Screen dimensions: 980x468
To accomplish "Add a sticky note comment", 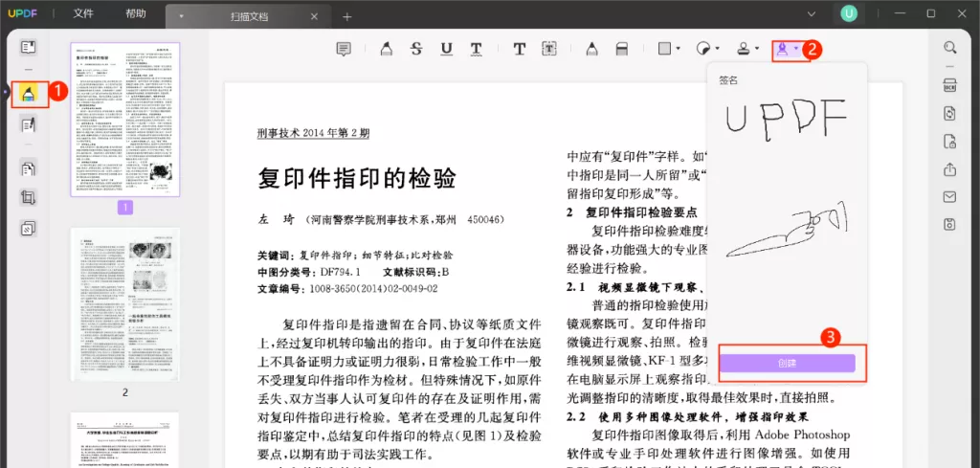I will (344, 48).
